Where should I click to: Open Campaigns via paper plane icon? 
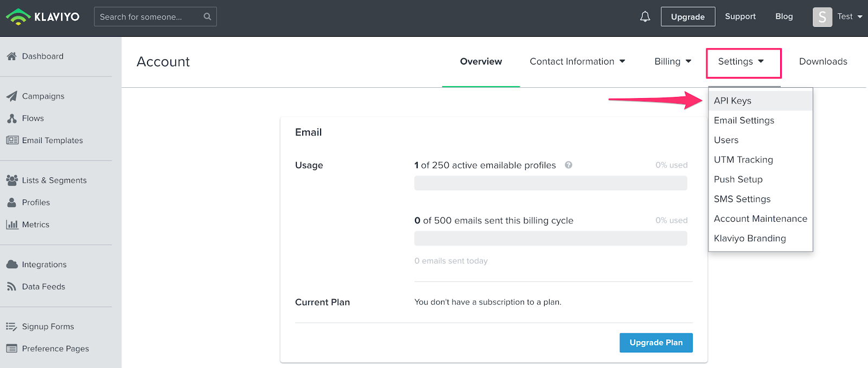[x=11, y=96]
